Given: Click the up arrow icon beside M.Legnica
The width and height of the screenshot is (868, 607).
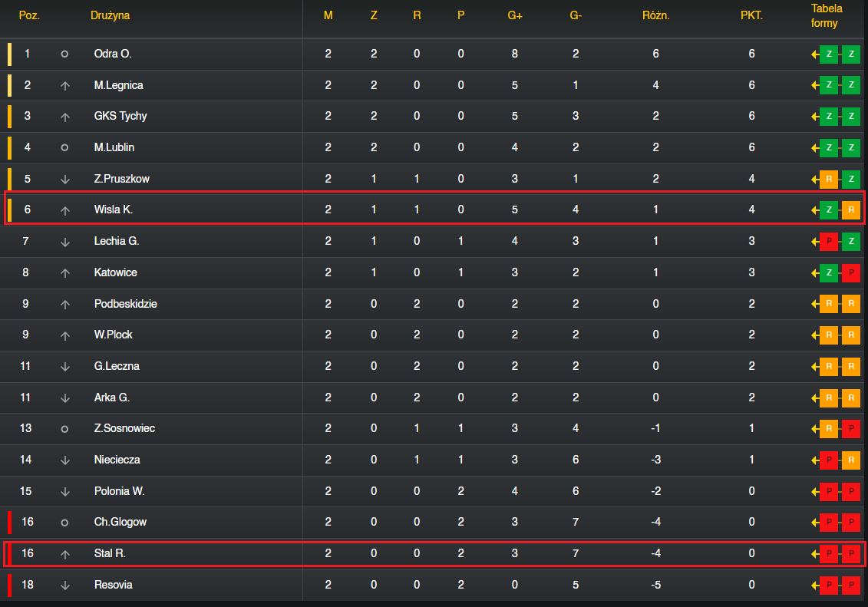Looking at the screenshot, I should [64, 86].
